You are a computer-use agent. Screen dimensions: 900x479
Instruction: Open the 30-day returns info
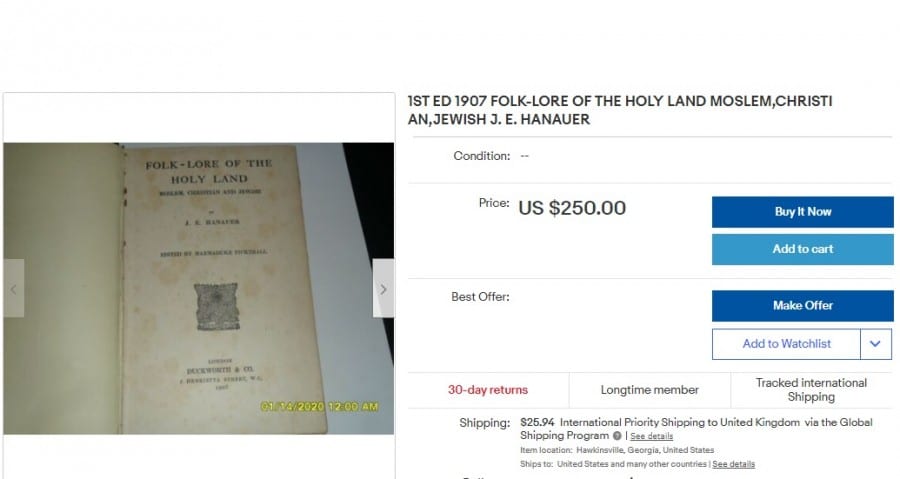click(x=488, y=390)
